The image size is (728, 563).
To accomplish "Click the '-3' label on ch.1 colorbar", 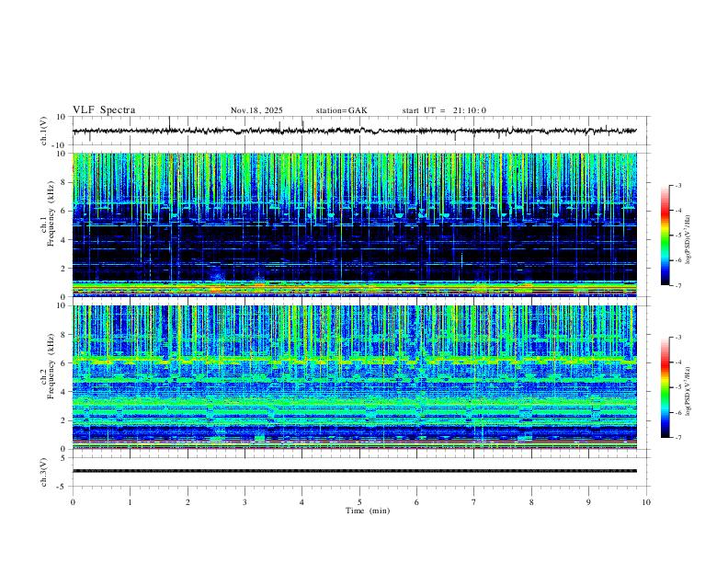I will coord(677,185).
